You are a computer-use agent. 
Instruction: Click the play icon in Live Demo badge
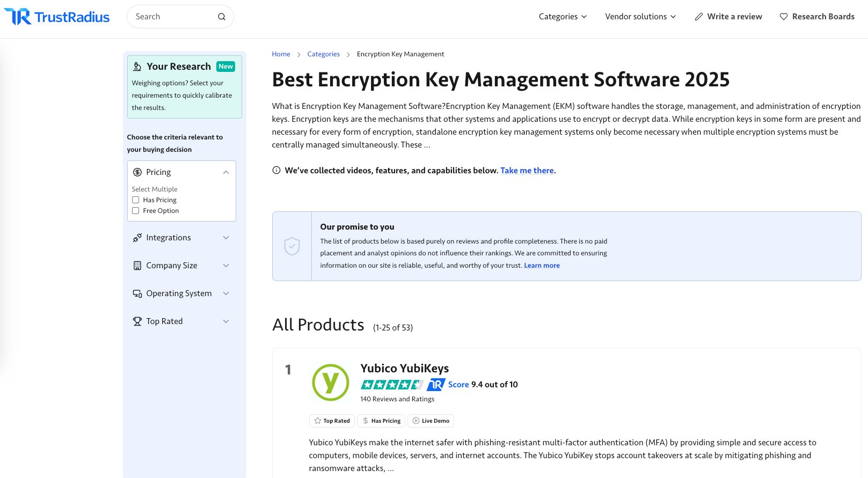pos(416,421)
